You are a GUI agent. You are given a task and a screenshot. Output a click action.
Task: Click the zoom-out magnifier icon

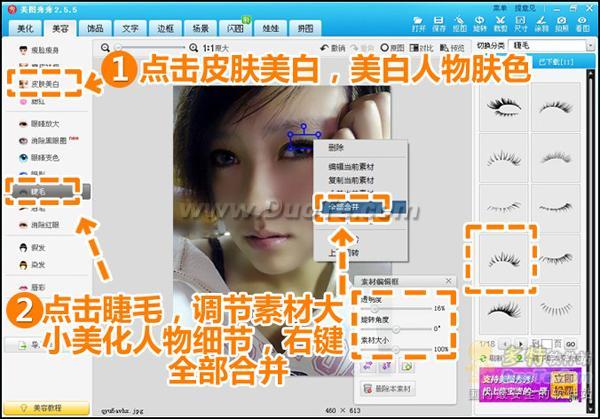point(105,48)
